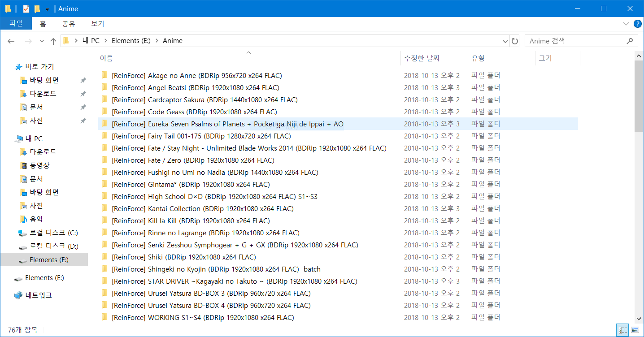Click folder icon of Code Geass
This screenshot has width=644, height=337.
(x=104, y=112)
